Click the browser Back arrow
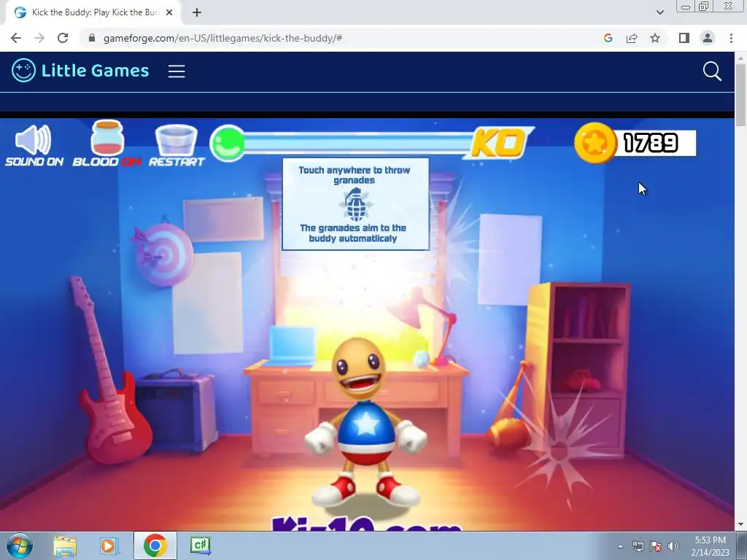The image size is (747, 560). point(16,38)
